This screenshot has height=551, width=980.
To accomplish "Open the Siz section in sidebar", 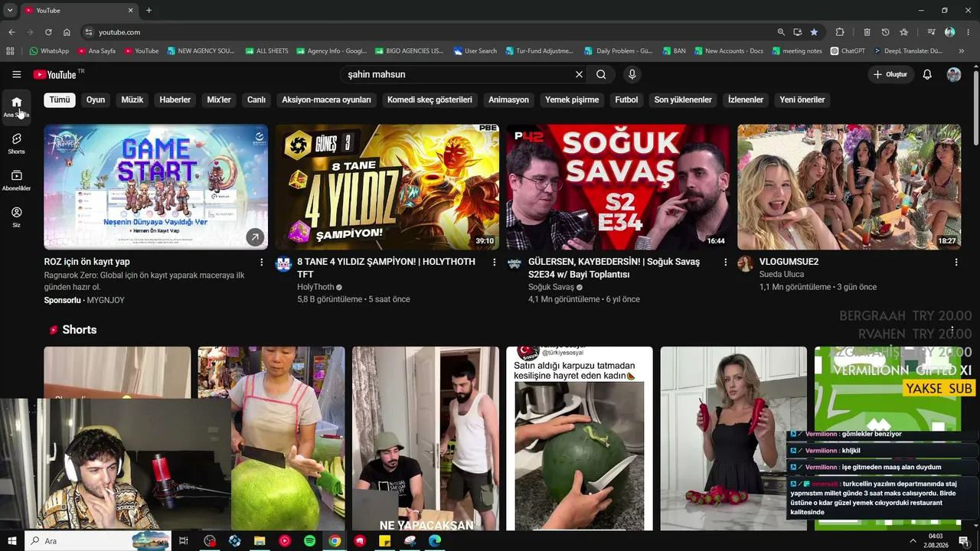I will tap(16, 217).
